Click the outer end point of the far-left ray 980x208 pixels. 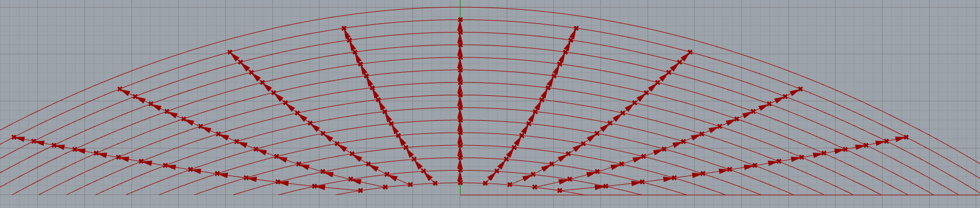point(14,137)
